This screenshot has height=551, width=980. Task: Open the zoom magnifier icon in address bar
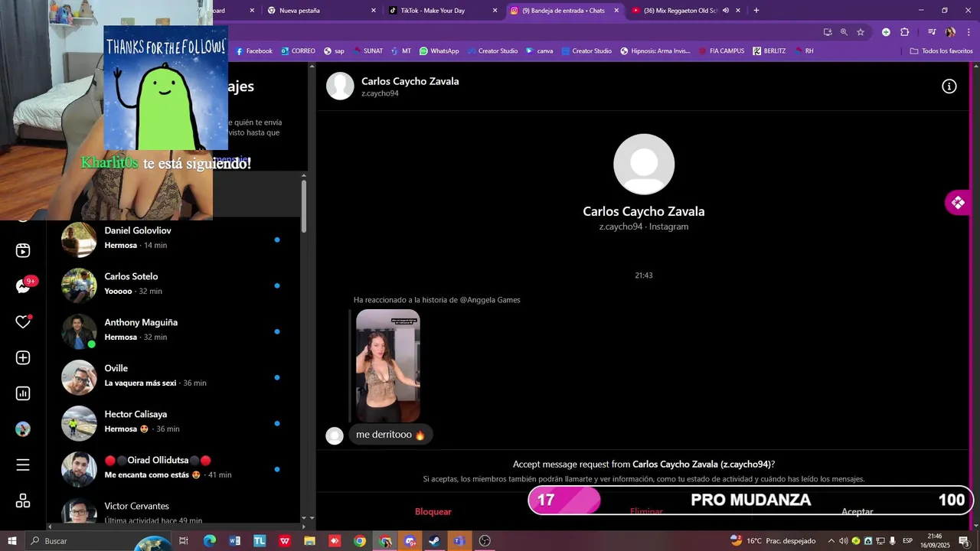[x=844, y=32]
